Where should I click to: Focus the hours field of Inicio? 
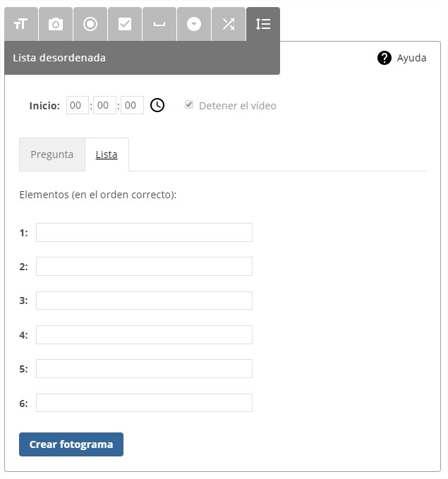(78, 106)
